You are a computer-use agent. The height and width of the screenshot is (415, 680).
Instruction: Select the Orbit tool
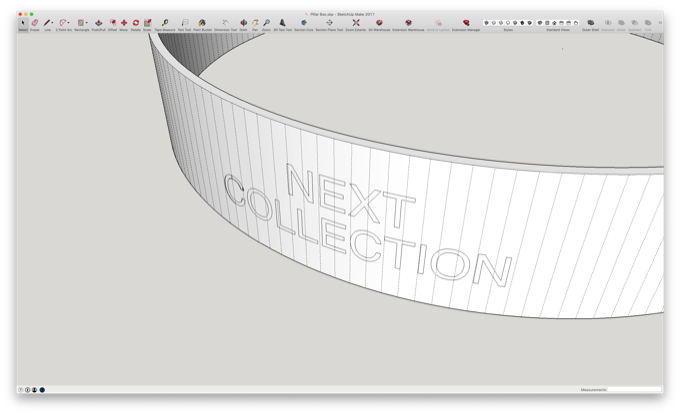244,23
